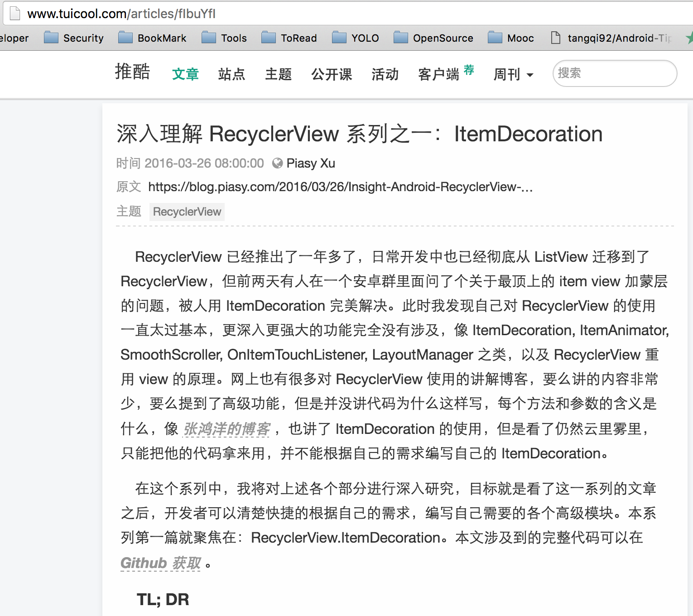The image size is (693, 616).
Task: Open the BookMark bookmarks folder
Action: [x=153, y=38]
